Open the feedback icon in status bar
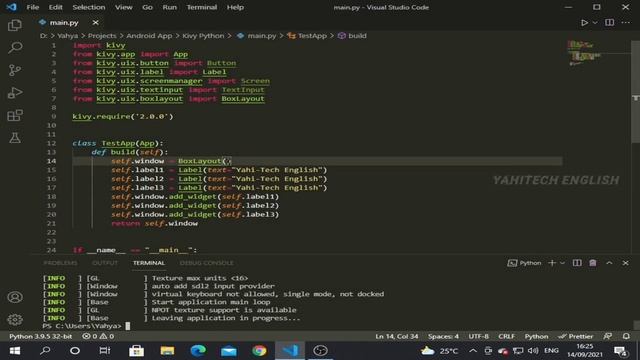This screenshot has width=640, height=360. 608,336
